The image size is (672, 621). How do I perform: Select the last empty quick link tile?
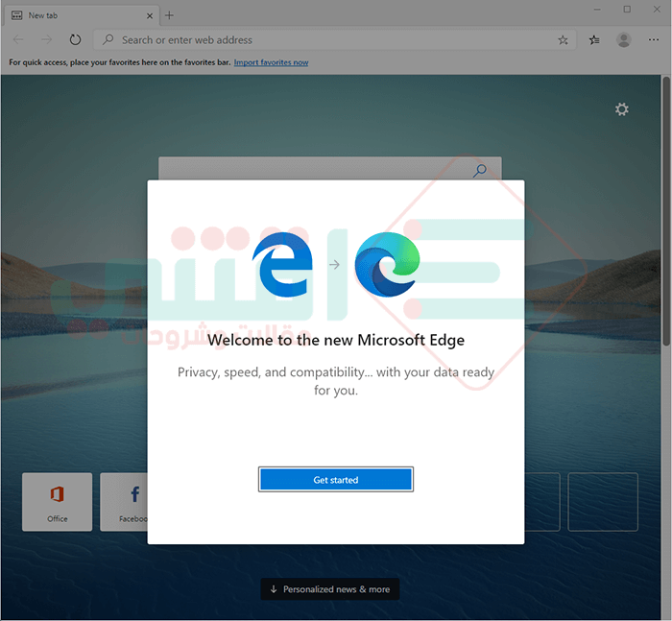pyautogui.click(x=603, y=502)
